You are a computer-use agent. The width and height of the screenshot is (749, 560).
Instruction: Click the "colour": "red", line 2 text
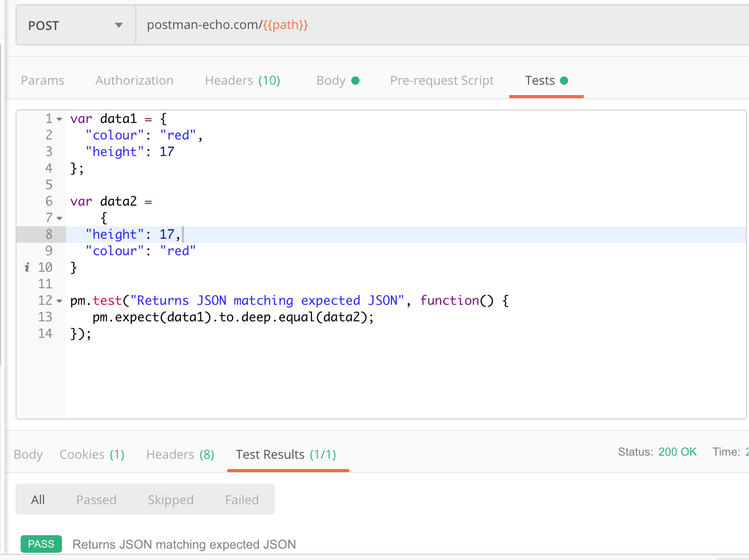pyautogui.click(x=144, y=135)
